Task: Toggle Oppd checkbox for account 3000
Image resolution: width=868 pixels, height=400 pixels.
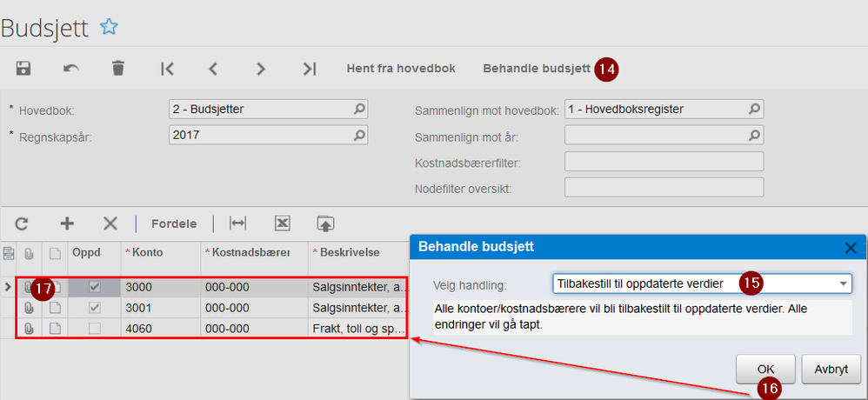Action: coord(94,286)
